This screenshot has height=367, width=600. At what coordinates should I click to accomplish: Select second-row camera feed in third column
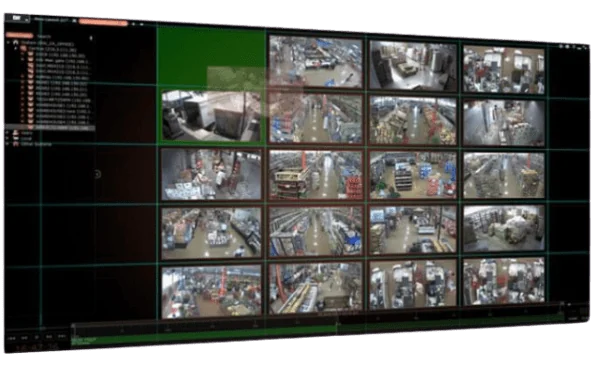413,121
